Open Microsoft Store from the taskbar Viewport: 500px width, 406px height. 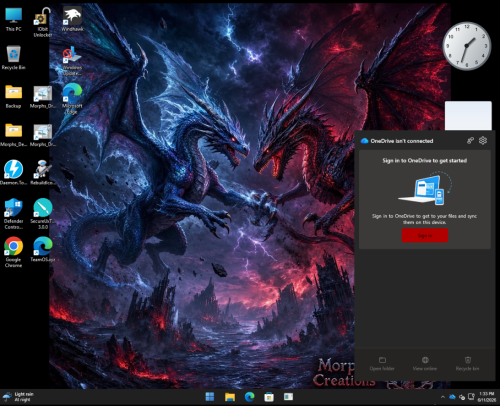[x=269, y=397]
